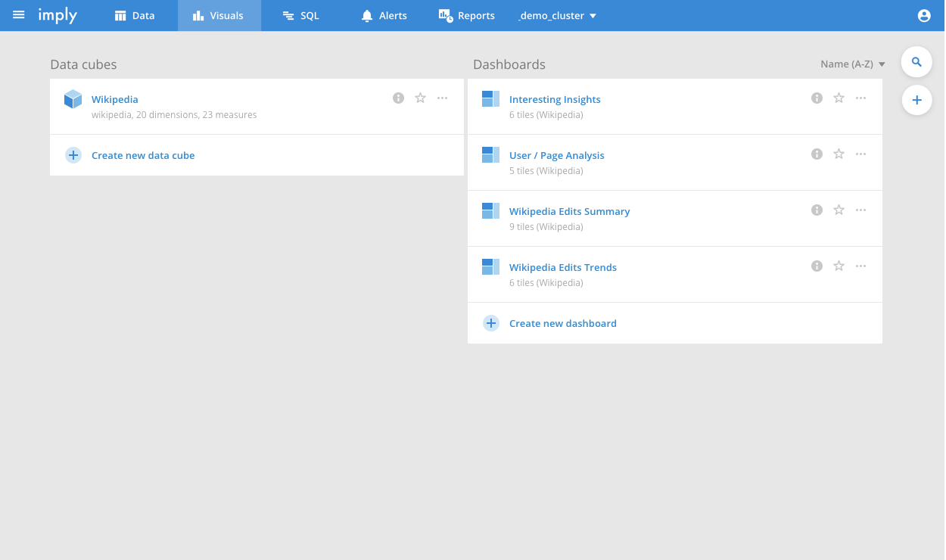Click '6 tiles (Wikipedia)' under Wikipedia Edits Trends
The width and height of the screenshot is (946, 560).
click(x=546, y=283)
